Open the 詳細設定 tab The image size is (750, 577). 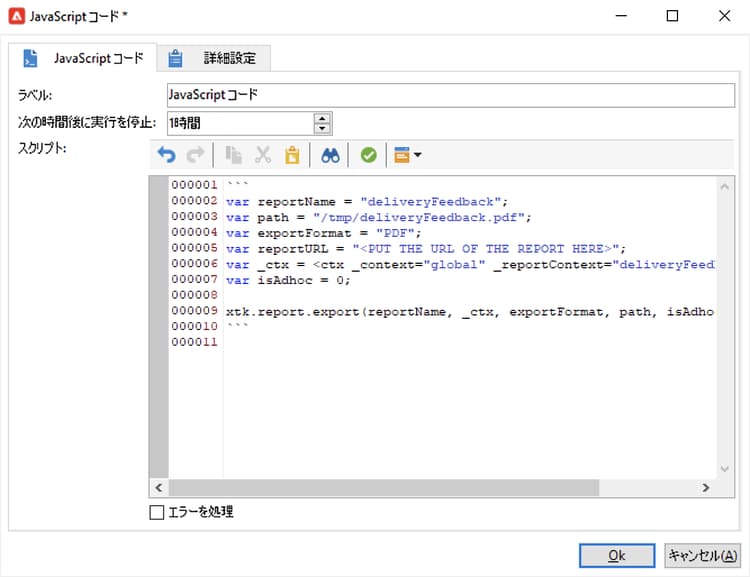pos(214,58)
